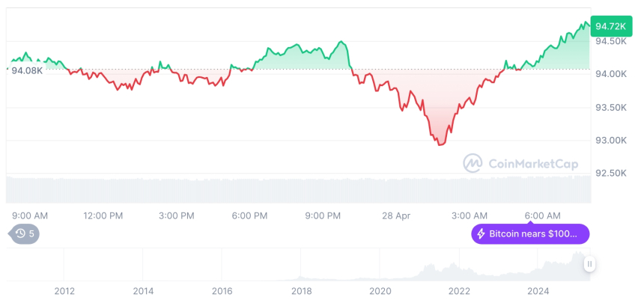This screenshot has height=300, width=644.
Task: Select year 2022 in the overview navigator
Action: tap(459, 290)
